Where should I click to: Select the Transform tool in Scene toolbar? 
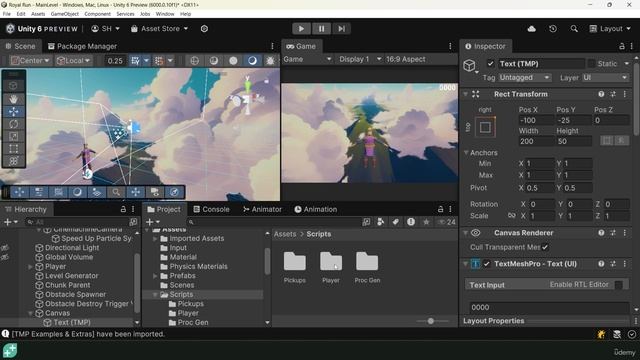(x=13, y=161)
